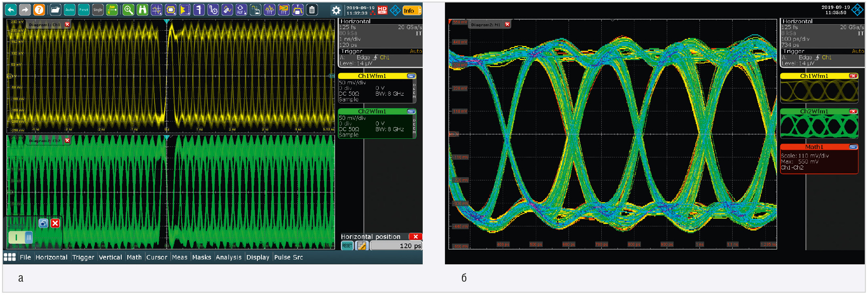Open the settings gear icon

pyautogui.click(x=336, y=10)
